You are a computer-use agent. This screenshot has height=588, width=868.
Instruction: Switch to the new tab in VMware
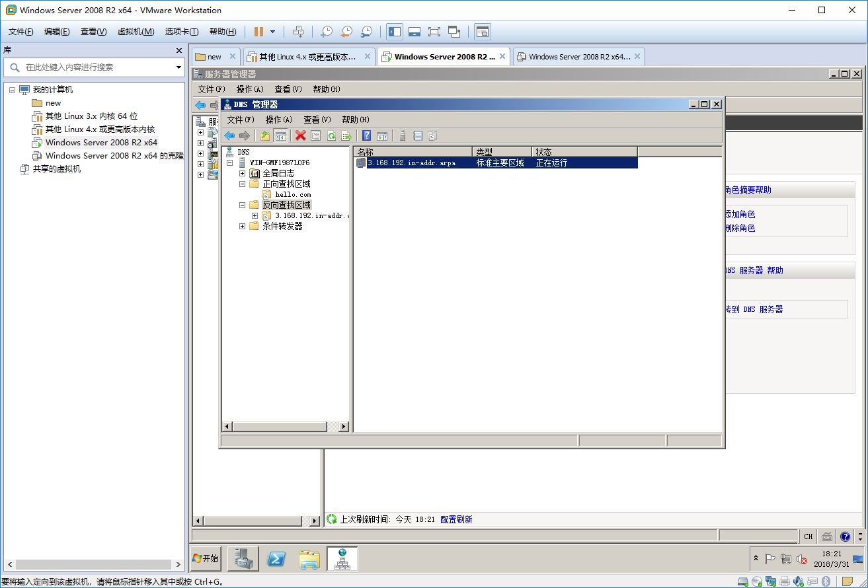pyautogui.click(x=214, y=56)
